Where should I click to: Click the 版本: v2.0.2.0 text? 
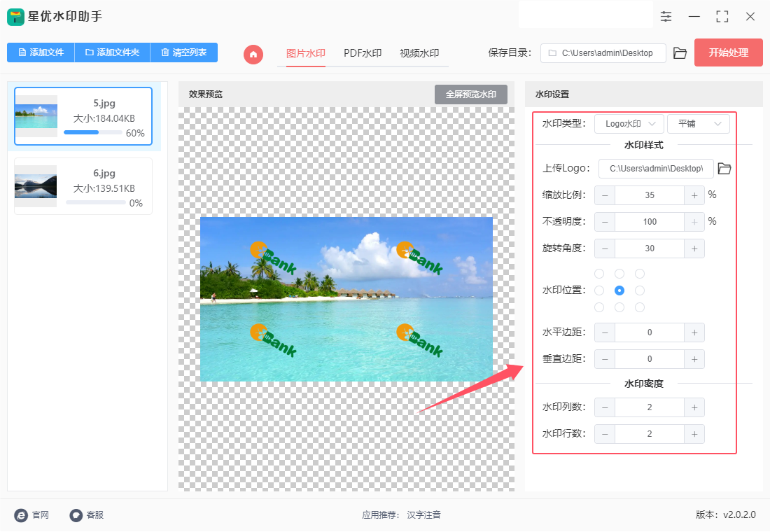pyautogui.click(x=726, y=514)
